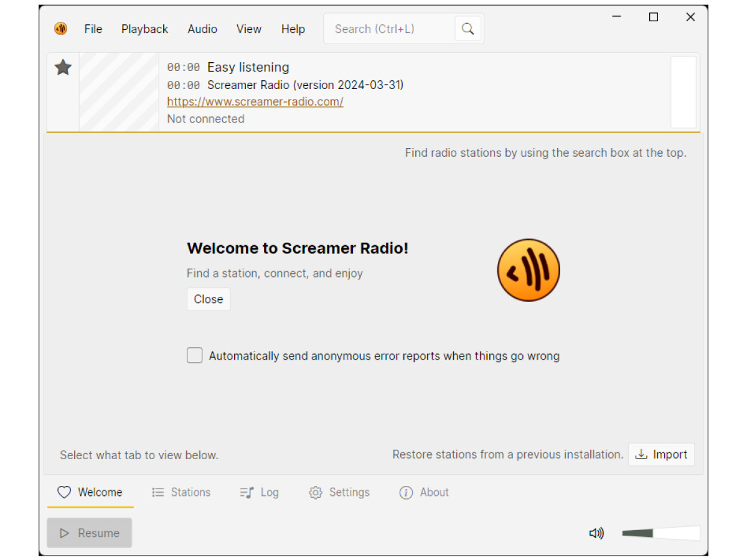Click the magnifying glass search icon

[467, 29]
